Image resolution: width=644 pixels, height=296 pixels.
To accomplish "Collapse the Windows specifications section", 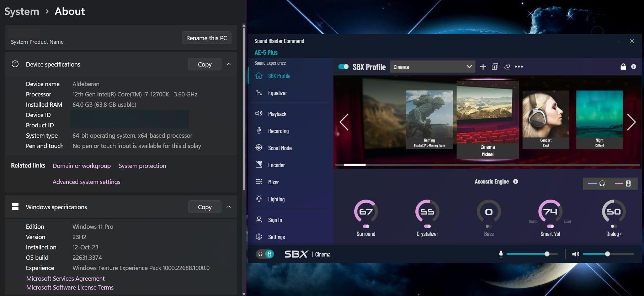I will pos(229,207).
